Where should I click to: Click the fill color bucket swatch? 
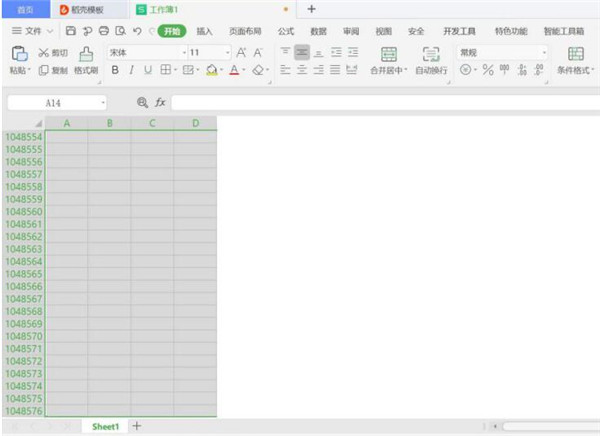point(212,70)
